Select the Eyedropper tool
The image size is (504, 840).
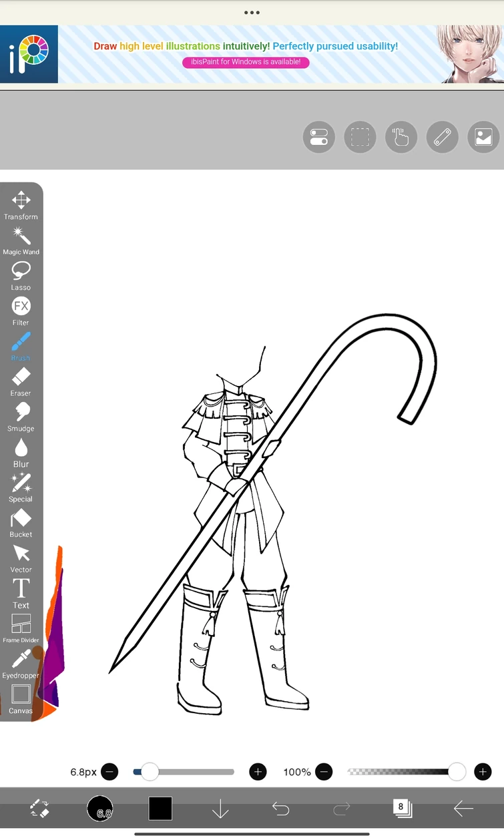click(21, 665)
